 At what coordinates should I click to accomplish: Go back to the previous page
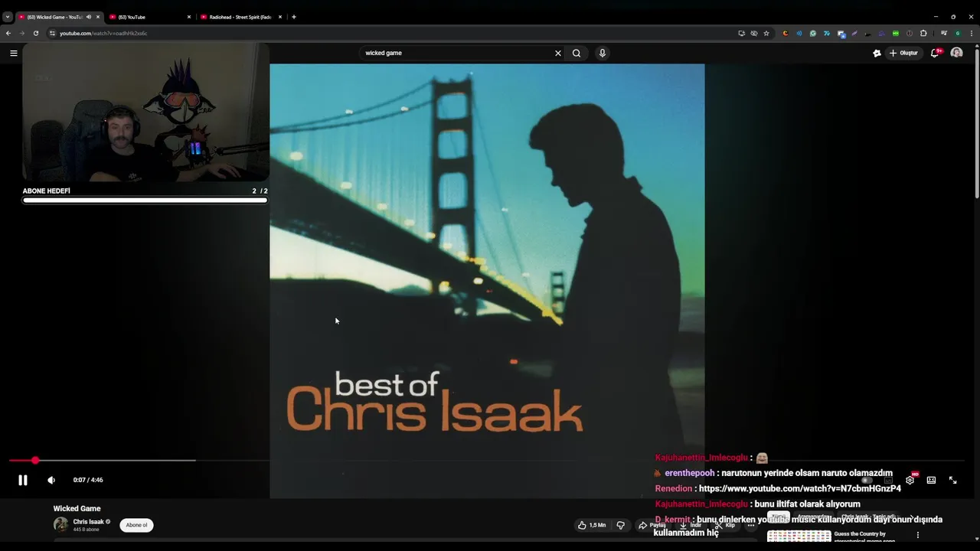8,33
